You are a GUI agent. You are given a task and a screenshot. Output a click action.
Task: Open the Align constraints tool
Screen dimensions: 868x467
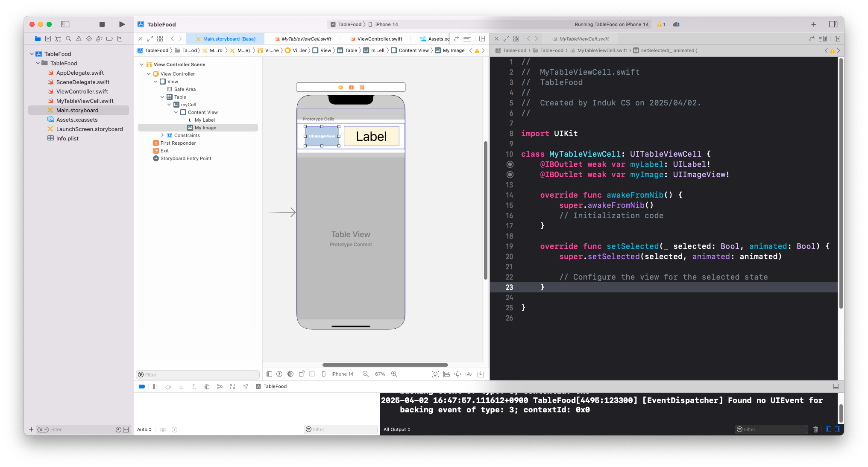[x=446, y=374]
